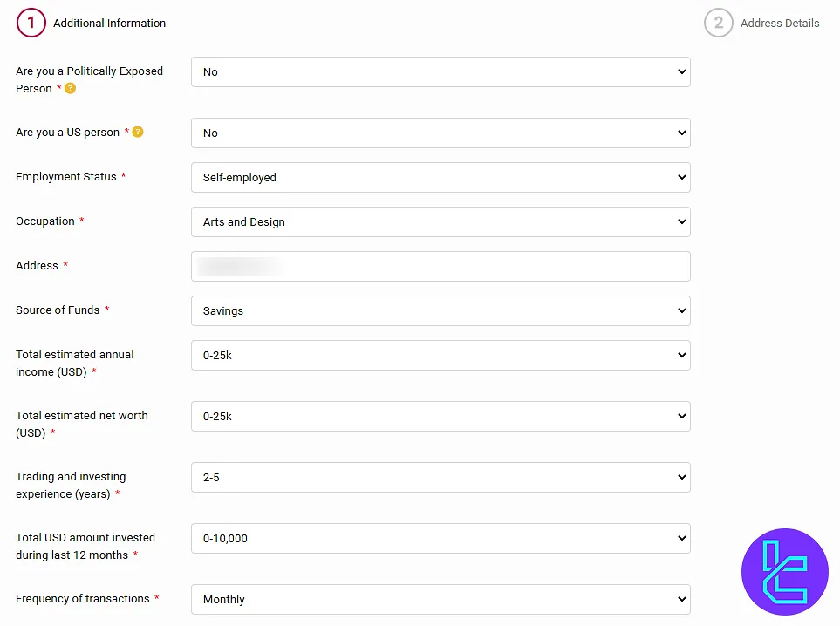Open the Politically Exposed Person dropdown

pyautogui.click(x=440, y=71)
